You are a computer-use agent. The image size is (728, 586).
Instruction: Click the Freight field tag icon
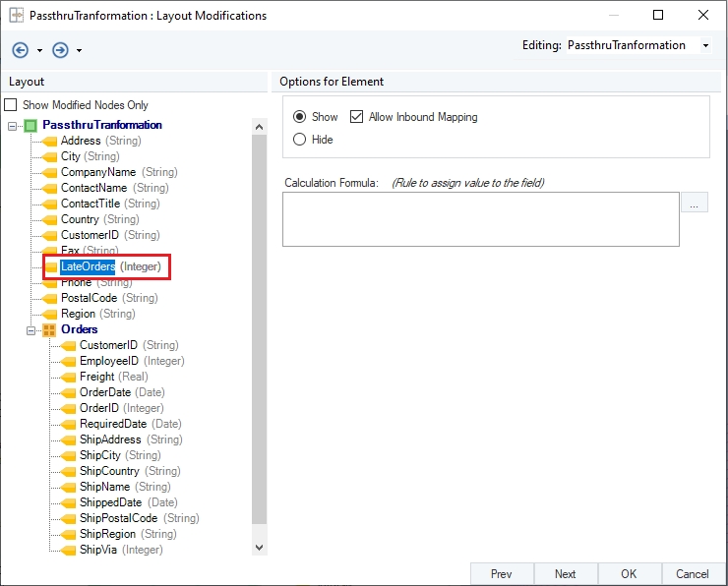(x=68, y=377)
